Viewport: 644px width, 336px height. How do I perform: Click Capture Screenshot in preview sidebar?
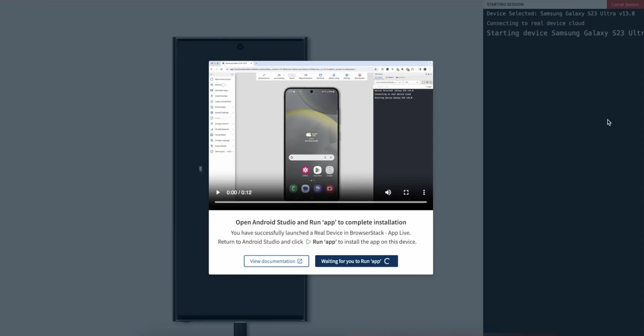coord(222,101)
